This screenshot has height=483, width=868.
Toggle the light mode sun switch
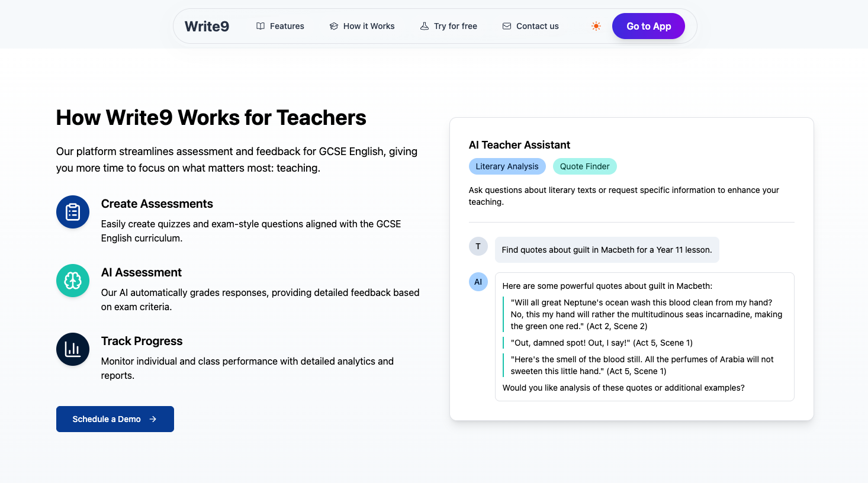pyautogui.click(x=596, y=26)
